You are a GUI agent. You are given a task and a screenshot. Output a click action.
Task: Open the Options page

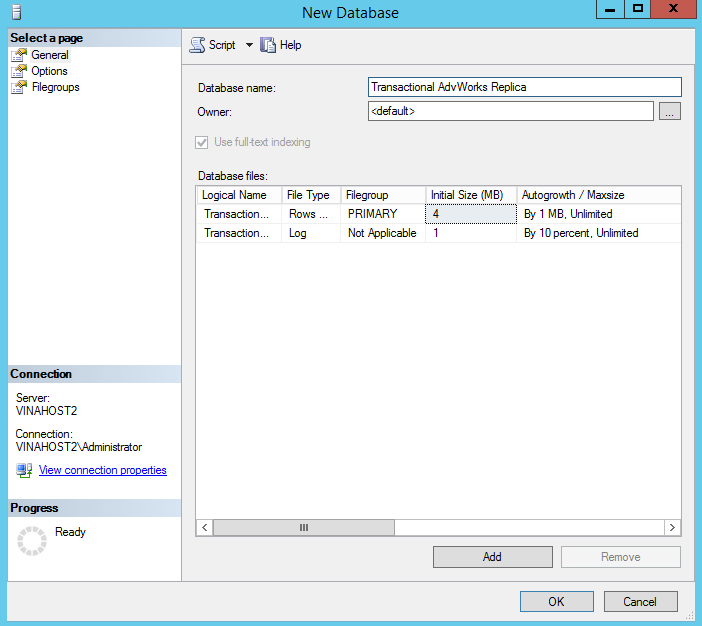49,71
